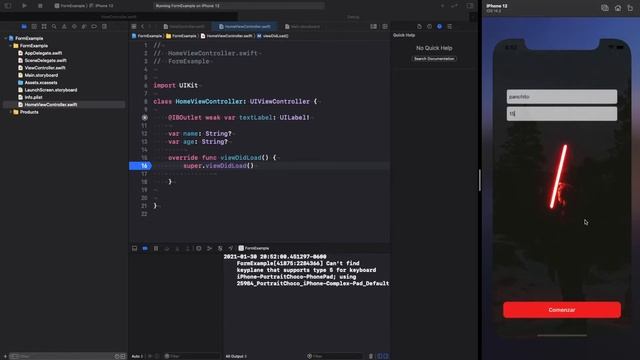Open environment overrides in debug bar
This screenshot has width=640, height=360.
point(220,248)
